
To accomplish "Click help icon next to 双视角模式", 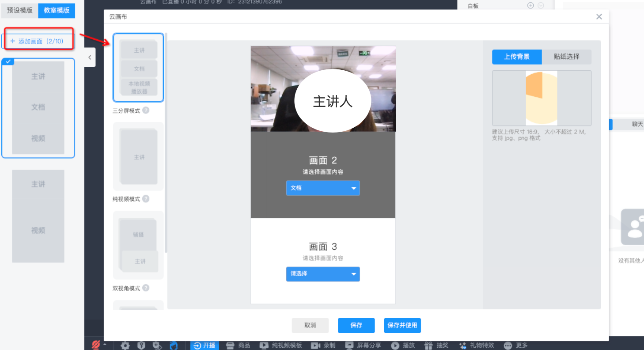I will pos(146,288).
